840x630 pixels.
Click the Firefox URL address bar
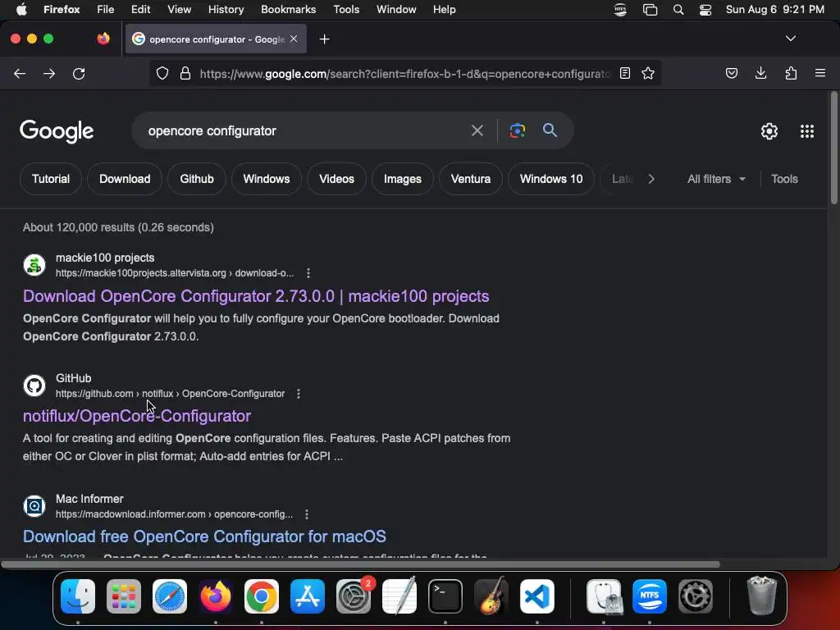coord(405,73)
